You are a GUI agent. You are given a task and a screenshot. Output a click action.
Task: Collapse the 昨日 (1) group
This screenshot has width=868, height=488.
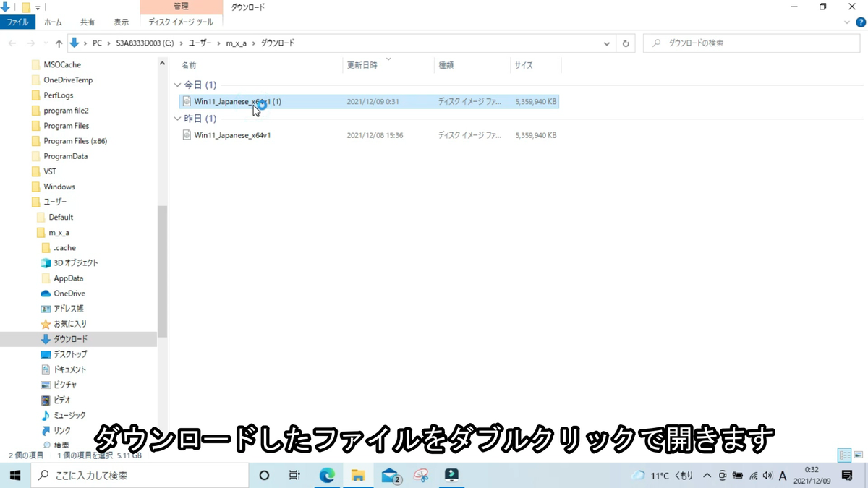coord(178,119)
